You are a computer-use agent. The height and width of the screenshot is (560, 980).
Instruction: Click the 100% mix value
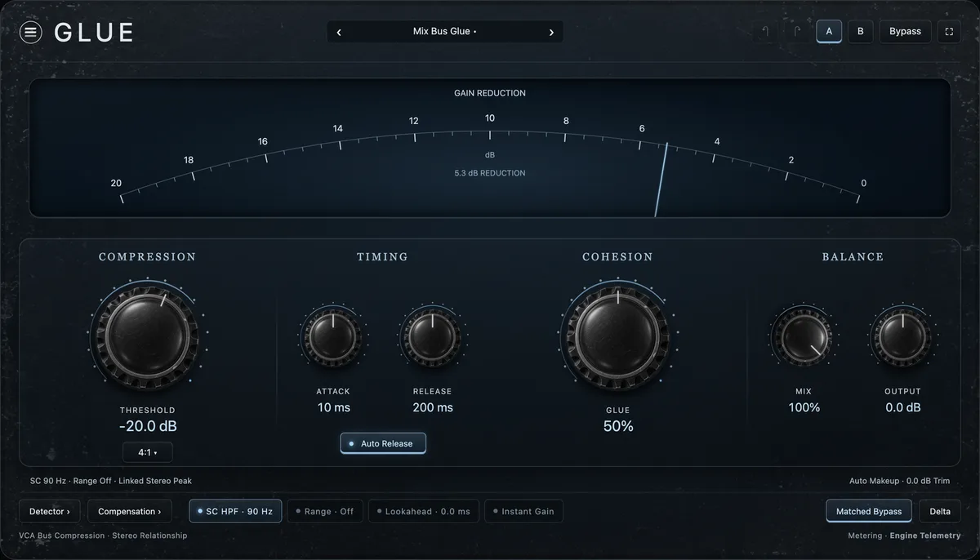pyautogui.click(x=804, y=407)
